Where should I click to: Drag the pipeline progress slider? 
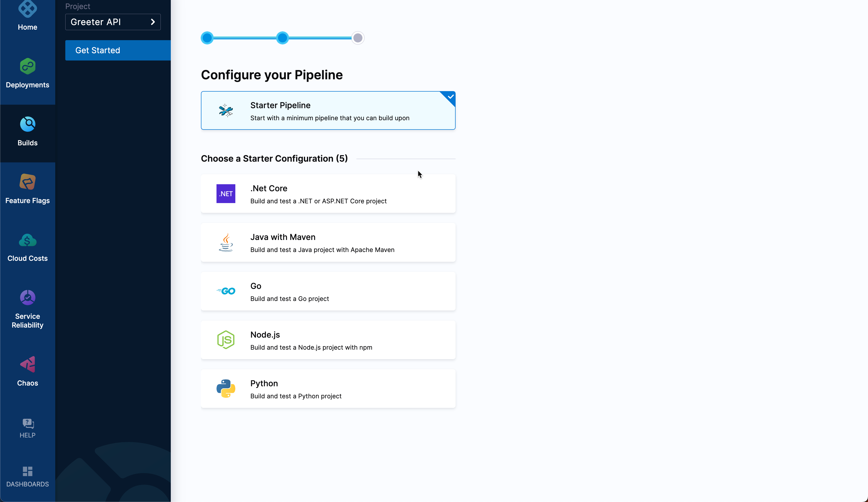[282, 38]
